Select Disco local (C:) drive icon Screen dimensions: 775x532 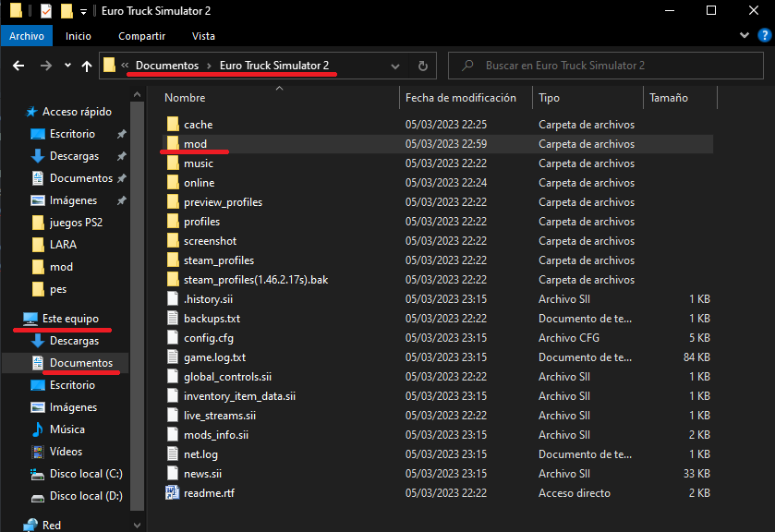(38, 474)
